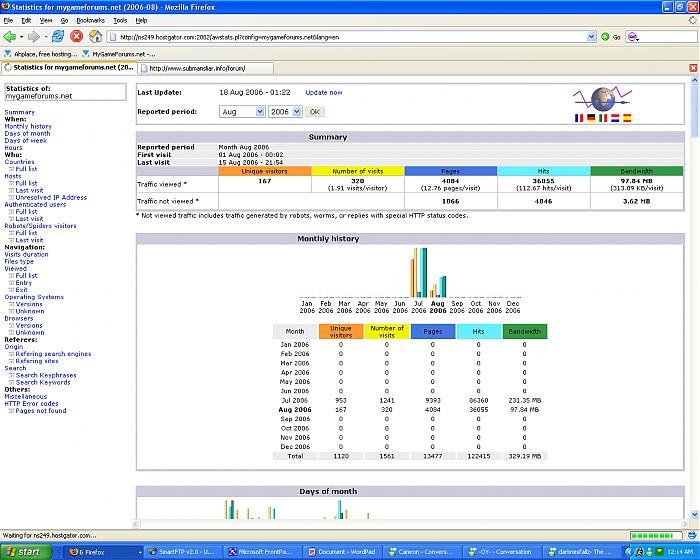This screenshot has height=560, width=700.
Task: Choose the Spanish flag icon
Action: (627, 117)
